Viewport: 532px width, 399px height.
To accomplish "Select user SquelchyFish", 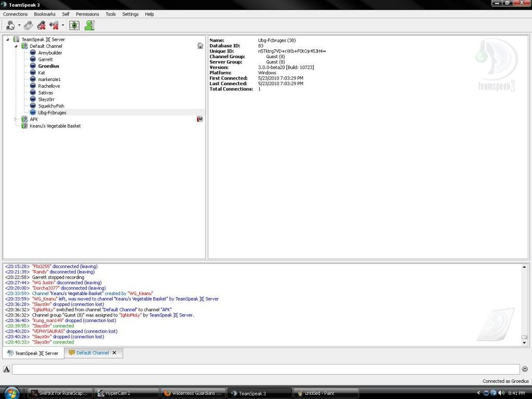I will coord(51,106).
